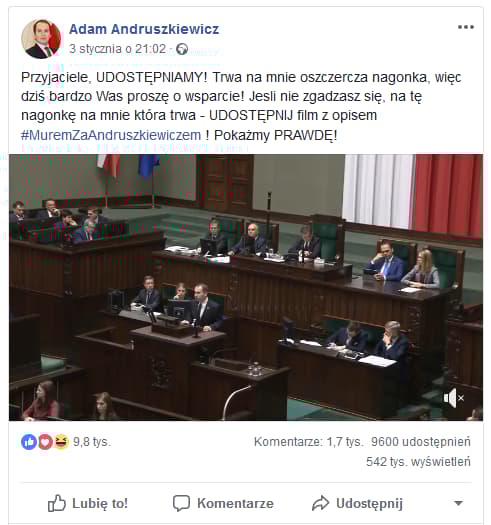The height and width of the screenshot is (525, 491).
Task: Open the #MuremZaAndruszkiewiczem hashtag
Action: [111, 135]
